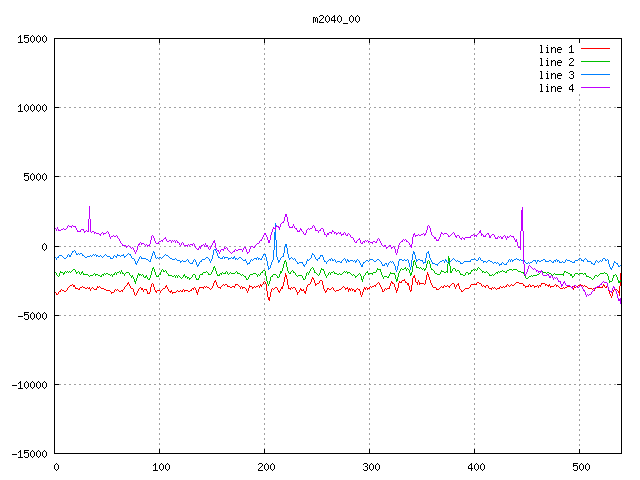Click the x-axis label 100
This screenshot has height=480, width=640.
(161, 467)
